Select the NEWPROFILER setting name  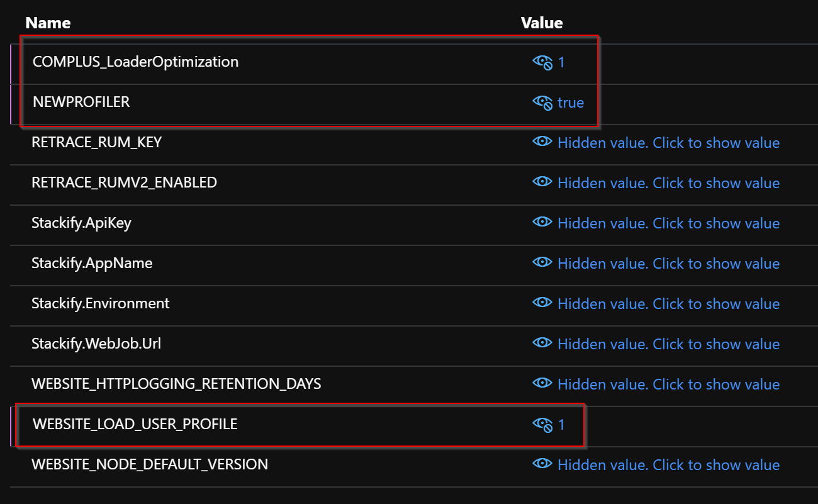point(81,102)
